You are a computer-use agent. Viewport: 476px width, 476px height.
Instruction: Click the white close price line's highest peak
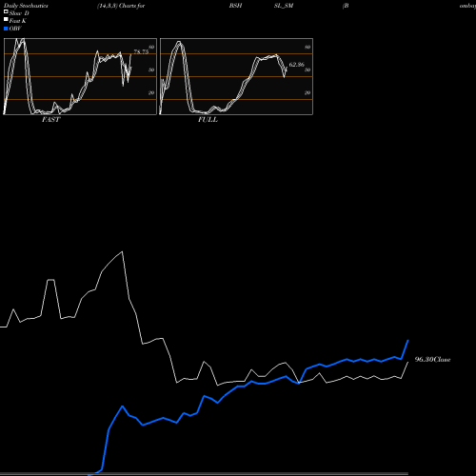coord(122,251)
